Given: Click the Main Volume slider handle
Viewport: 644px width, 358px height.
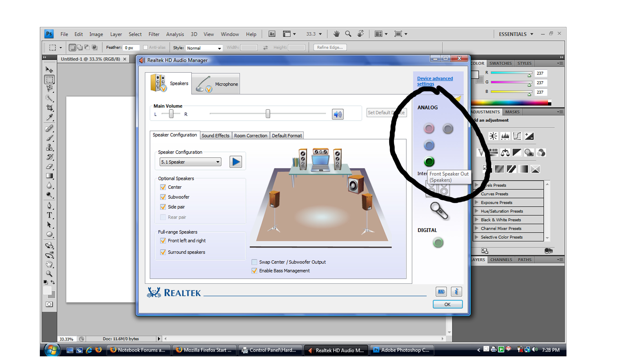Looking at the screenshot, I should point(268,114).
